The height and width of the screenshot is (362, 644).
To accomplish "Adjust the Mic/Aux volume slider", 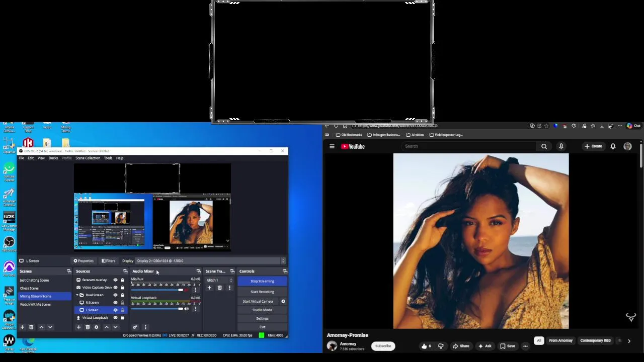I will pos(157,290).
